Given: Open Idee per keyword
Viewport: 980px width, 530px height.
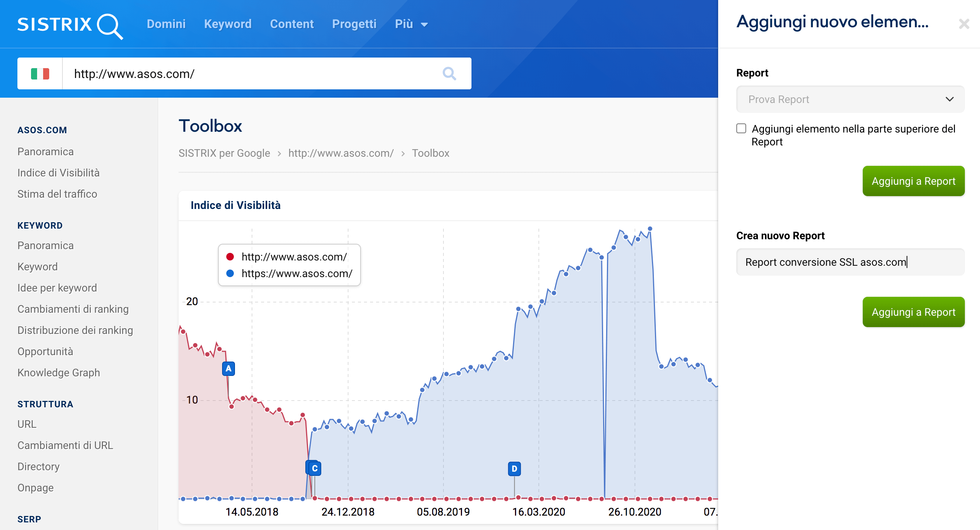Looking at the screenshot, I should pos(58,288).
